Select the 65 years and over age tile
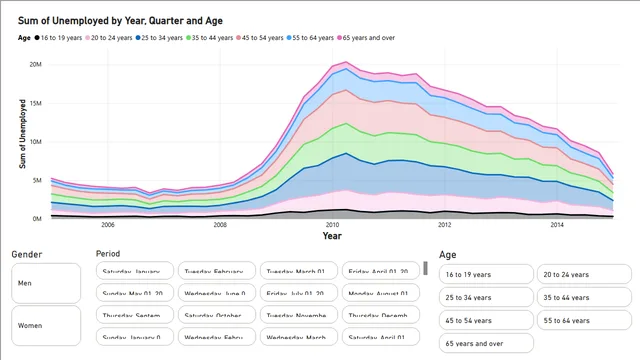This screenshot has height=360, width=640. 486,343
